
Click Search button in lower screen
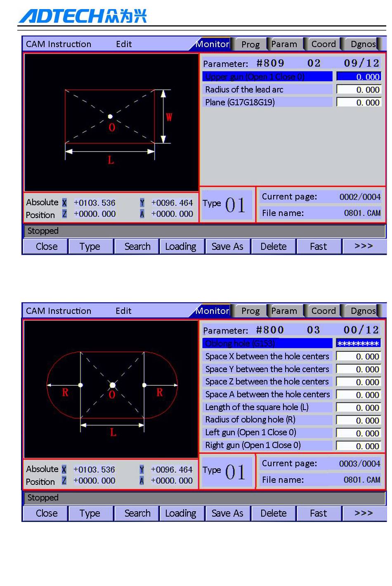[x=137, y=513]
